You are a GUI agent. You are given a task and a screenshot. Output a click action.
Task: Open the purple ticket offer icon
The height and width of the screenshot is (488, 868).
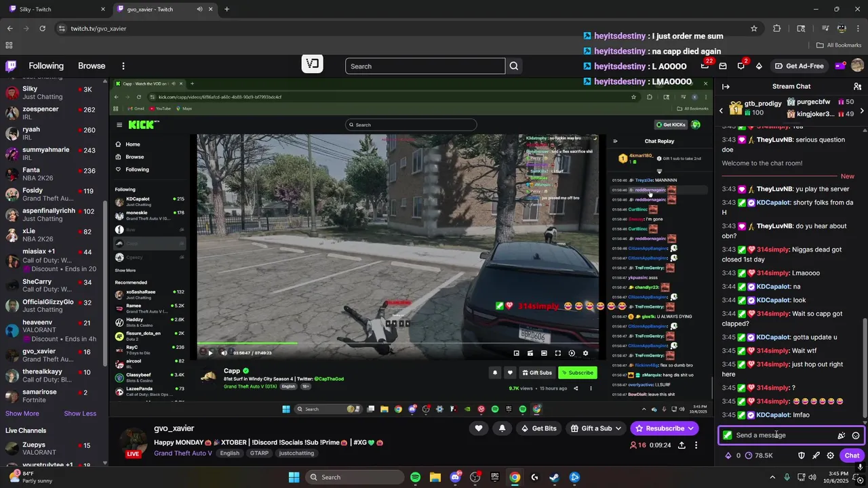[x=840, y=66]
